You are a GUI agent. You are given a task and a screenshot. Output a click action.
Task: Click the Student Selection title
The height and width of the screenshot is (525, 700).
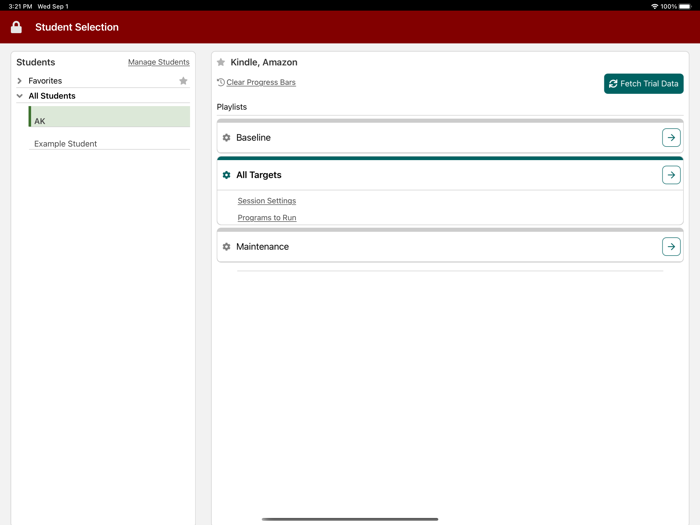[x=77, y=27]
